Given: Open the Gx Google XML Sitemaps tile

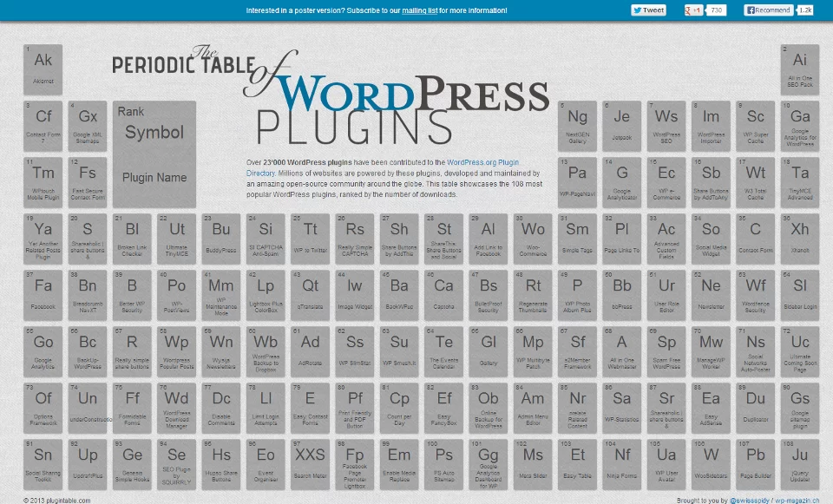Looking at the screenshot, I should (88, 126).
